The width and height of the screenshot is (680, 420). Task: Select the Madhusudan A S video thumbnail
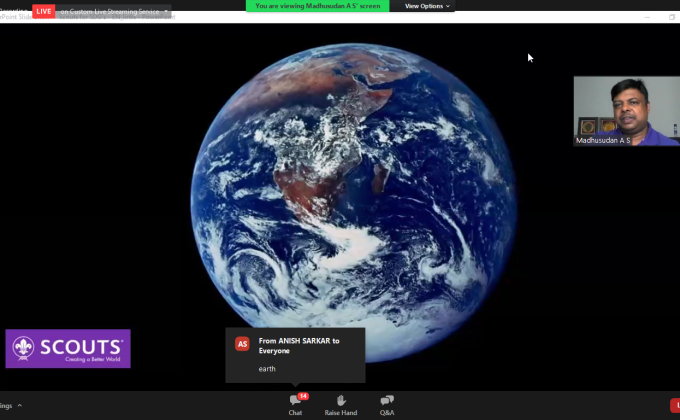point(627,111)
